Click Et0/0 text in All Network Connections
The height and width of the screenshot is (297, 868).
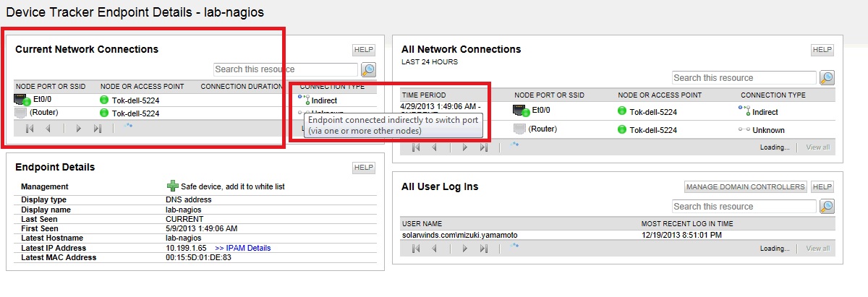[541, 111]
